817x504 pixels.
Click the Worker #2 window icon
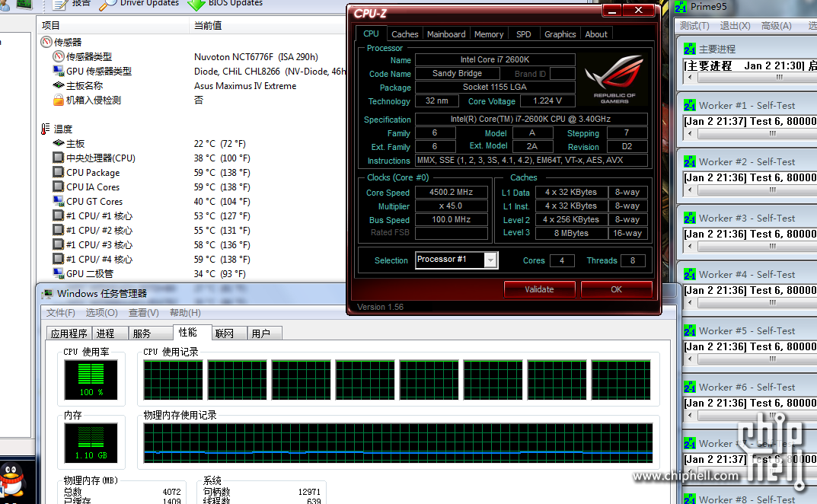[690, 161]
